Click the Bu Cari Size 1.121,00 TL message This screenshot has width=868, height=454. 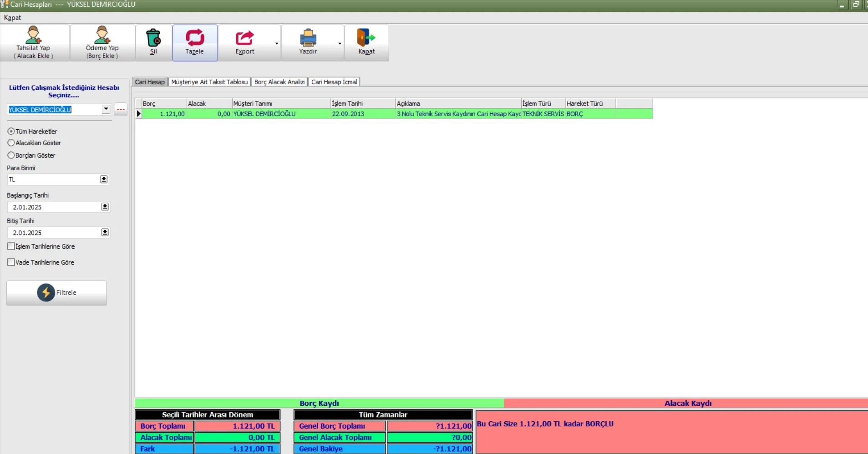[545, 423]
